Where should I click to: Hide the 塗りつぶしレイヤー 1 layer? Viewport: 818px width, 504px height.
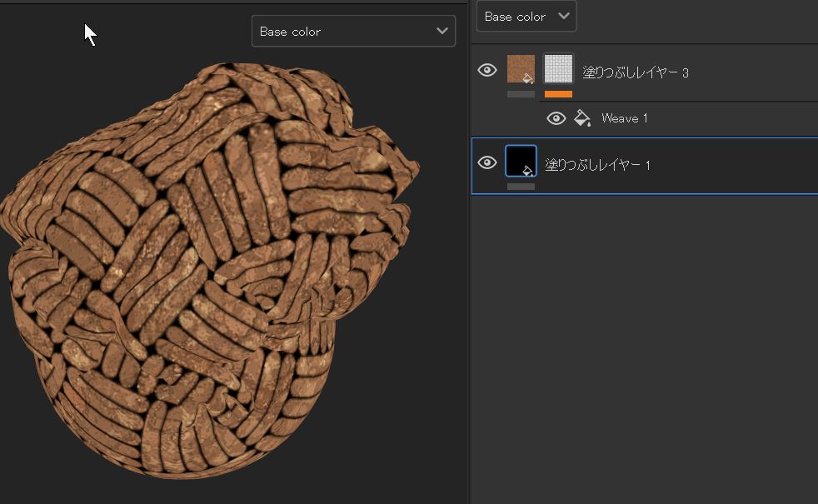point(487,162)
